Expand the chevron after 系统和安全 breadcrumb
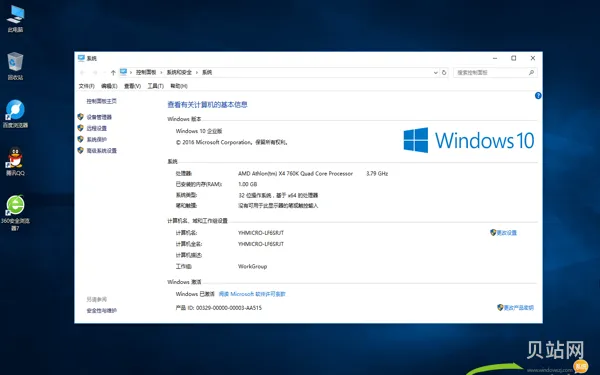 (197, 72)
